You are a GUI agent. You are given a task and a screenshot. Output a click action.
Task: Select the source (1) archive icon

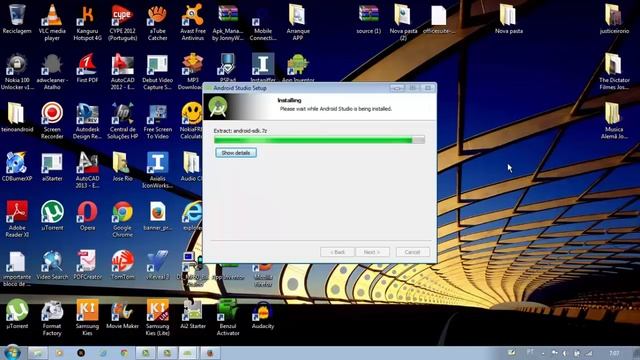[x=369, y=19]
